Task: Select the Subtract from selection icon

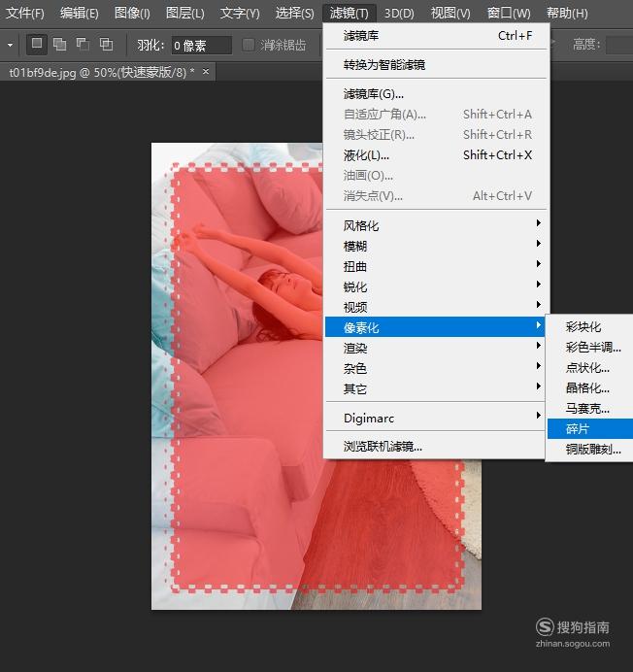Action: click(x=83, y=44)
